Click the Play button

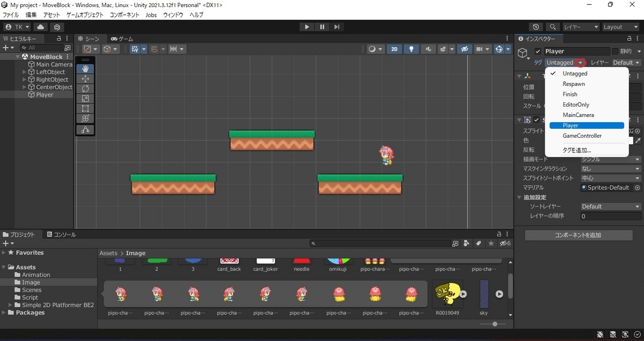(x=306, y=27)
